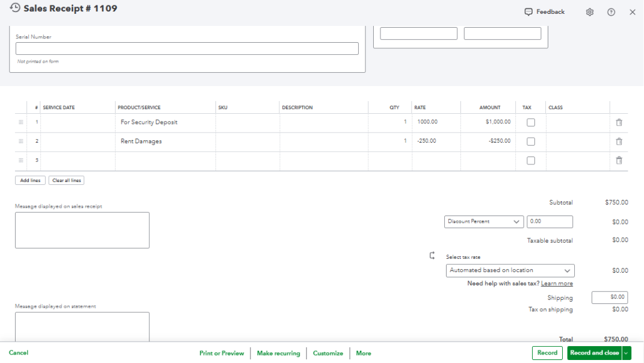
Task: Click the Feedback button
Action: (545, 12)
